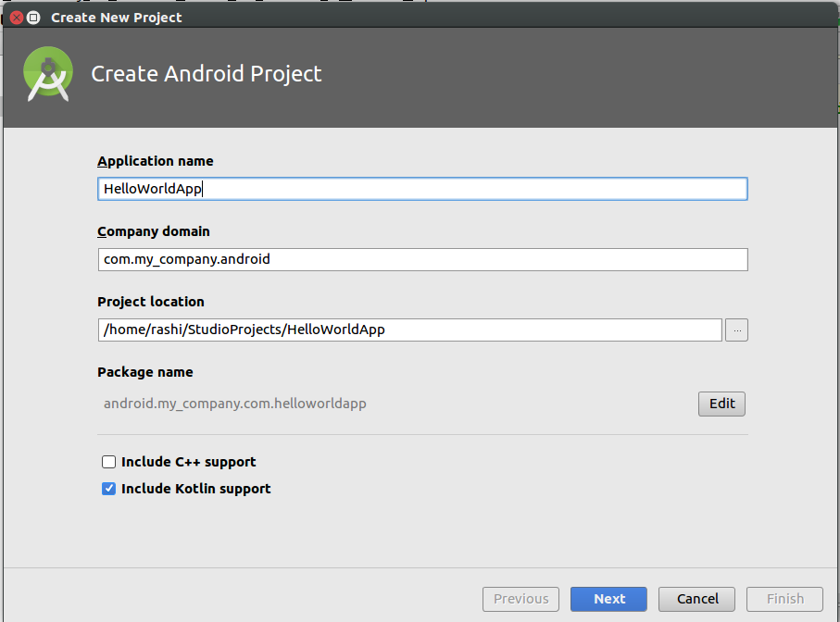Click the disabled Finish button
The width and height of the screenshot is (840, 622).
784,599
